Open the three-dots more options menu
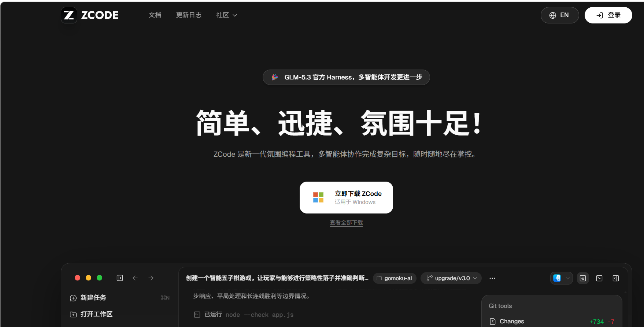 [x=492, y=278]
